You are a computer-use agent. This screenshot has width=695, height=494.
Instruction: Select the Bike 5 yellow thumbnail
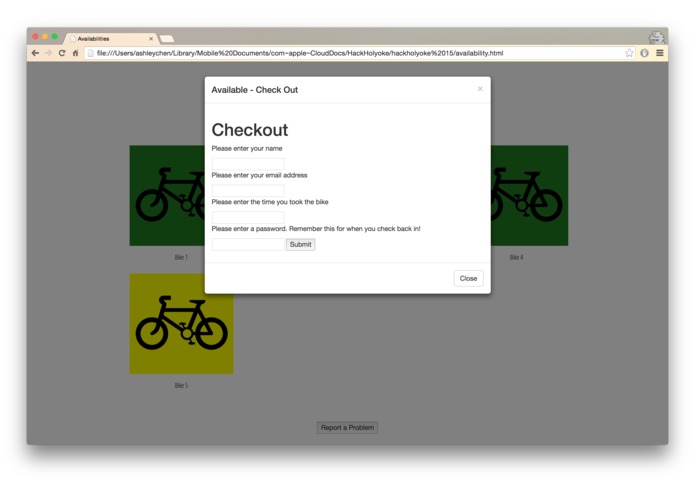(181, 323)
